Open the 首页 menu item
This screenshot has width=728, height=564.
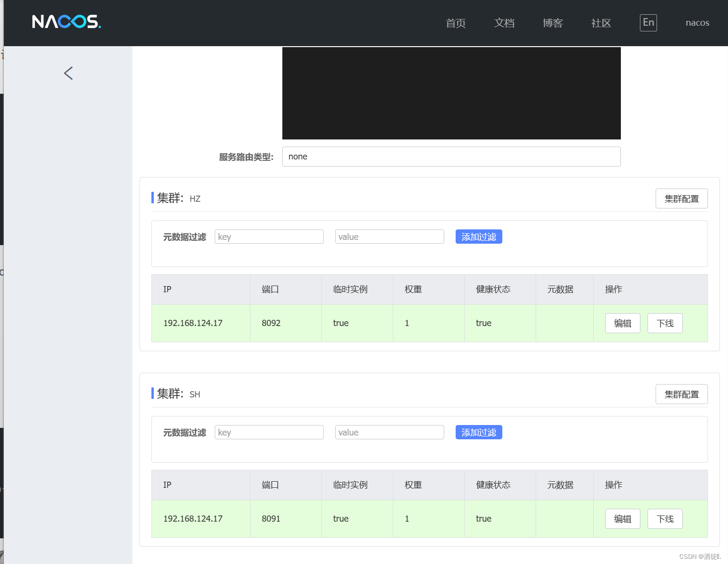coord(456,23)
